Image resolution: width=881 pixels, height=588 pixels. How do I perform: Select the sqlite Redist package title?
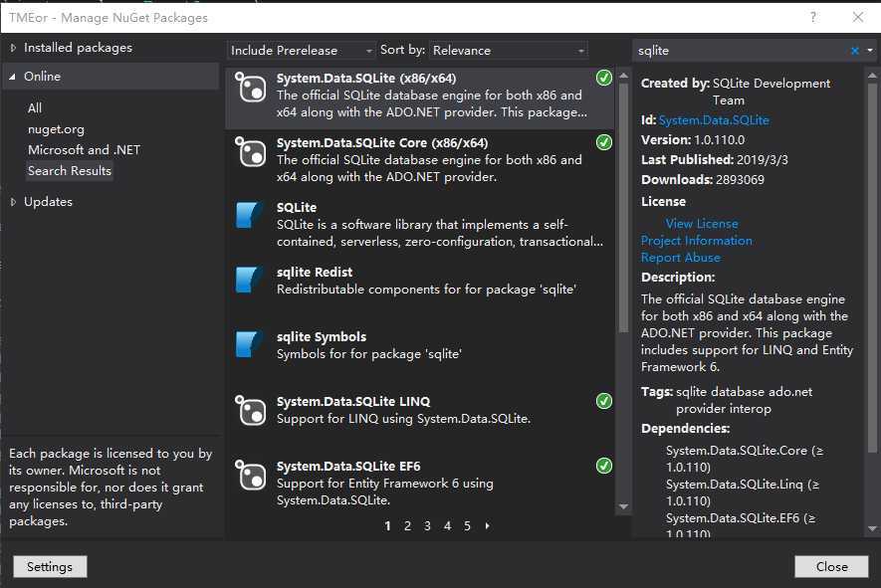click(315, 273)
